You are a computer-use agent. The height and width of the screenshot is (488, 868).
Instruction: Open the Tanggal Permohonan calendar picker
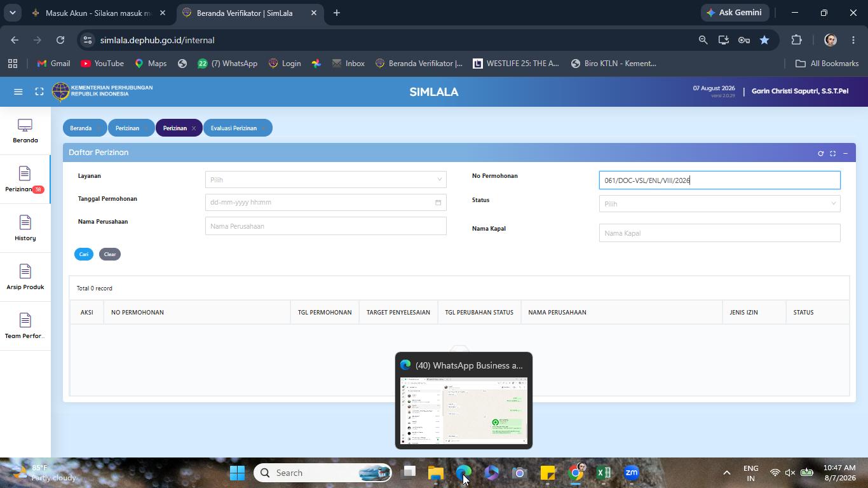(x=438, y=203)
